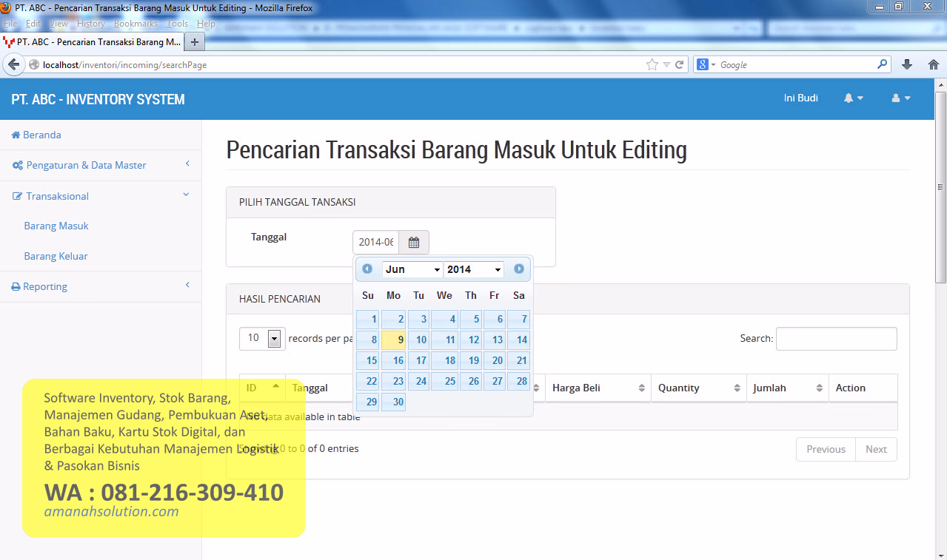The height and width of the screenshot is (560, 947).
Task: Open the Firefox Help menu
Action: (x=206, y=24)
